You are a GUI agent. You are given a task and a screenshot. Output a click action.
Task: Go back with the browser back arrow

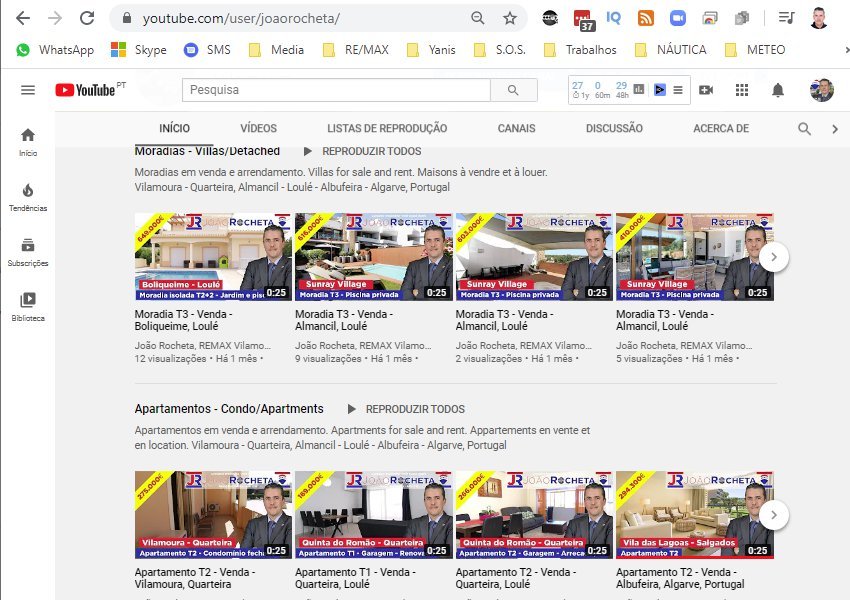(x=23, y=18)
